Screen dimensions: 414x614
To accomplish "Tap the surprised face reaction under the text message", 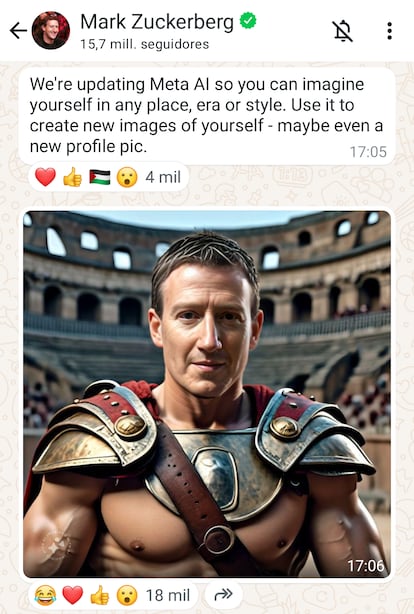I will [127, 177].
